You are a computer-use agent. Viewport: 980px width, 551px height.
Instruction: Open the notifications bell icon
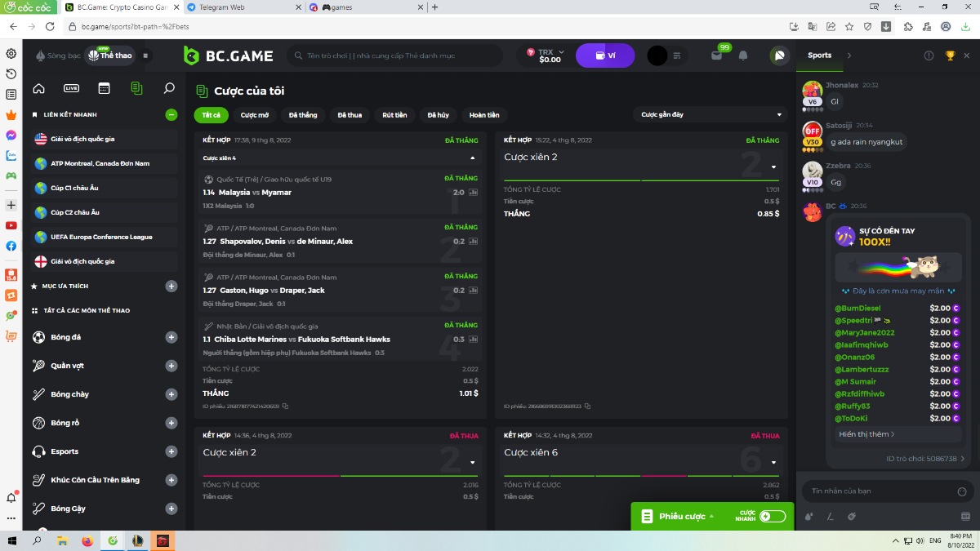click(x=743, y=56)
